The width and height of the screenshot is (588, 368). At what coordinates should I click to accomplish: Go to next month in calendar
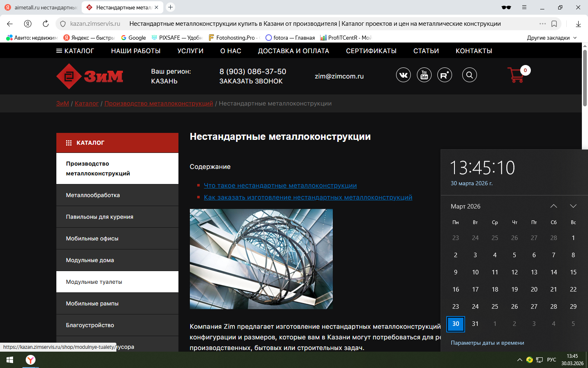point(573,206)
